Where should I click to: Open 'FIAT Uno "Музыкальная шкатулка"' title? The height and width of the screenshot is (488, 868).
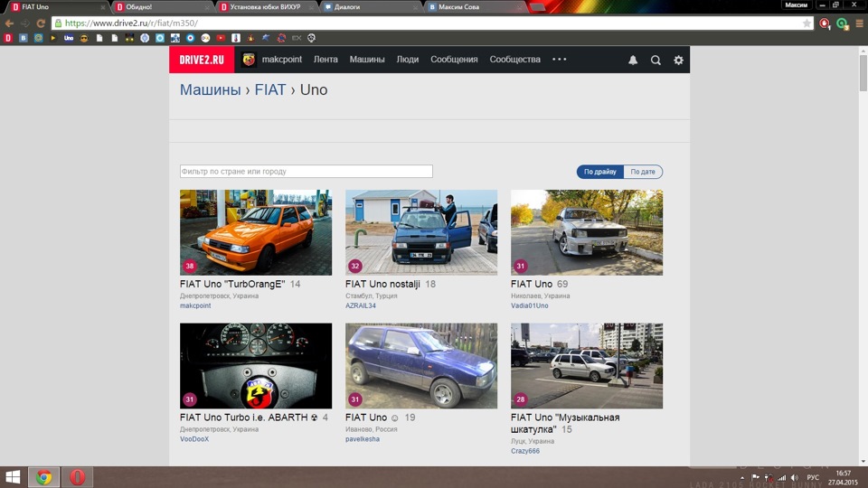[x=565, y=423]
